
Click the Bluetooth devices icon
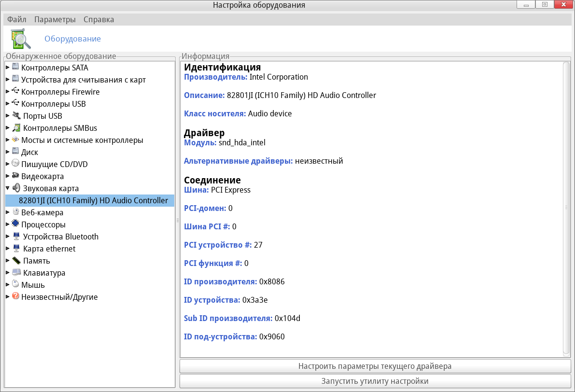coord(16,236)
